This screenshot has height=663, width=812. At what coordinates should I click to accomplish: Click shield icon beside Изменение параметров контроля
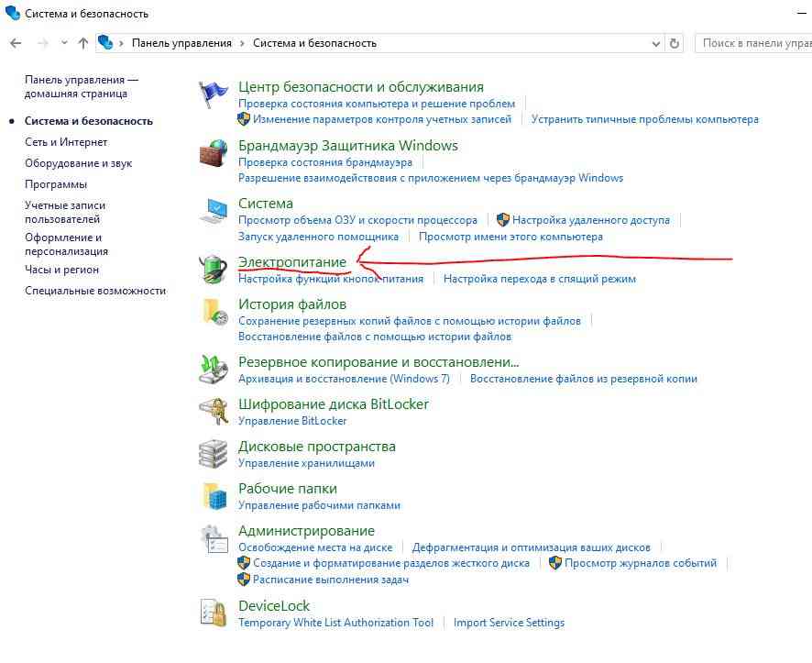click(x=244, y=119)
